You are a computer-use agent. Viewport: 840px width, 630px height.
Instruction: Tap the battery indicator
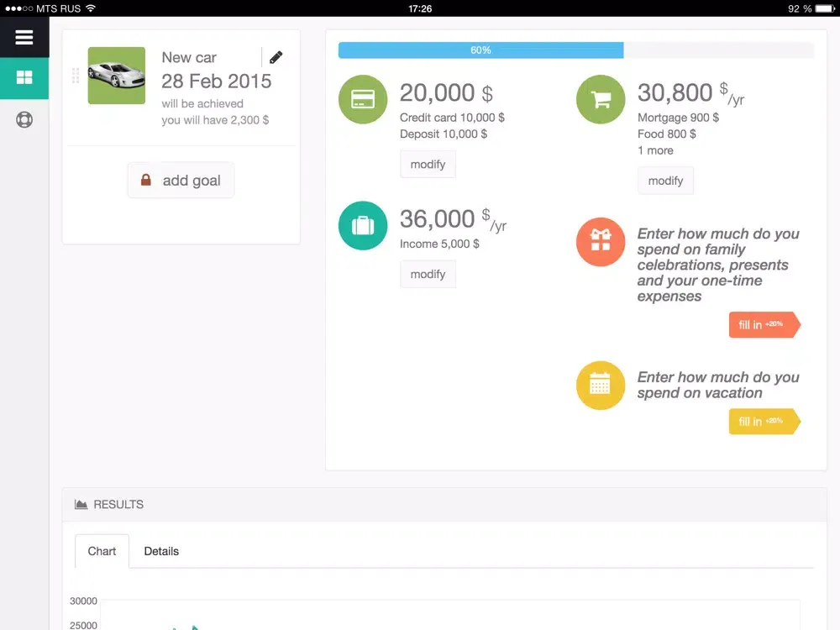point(825,8)
